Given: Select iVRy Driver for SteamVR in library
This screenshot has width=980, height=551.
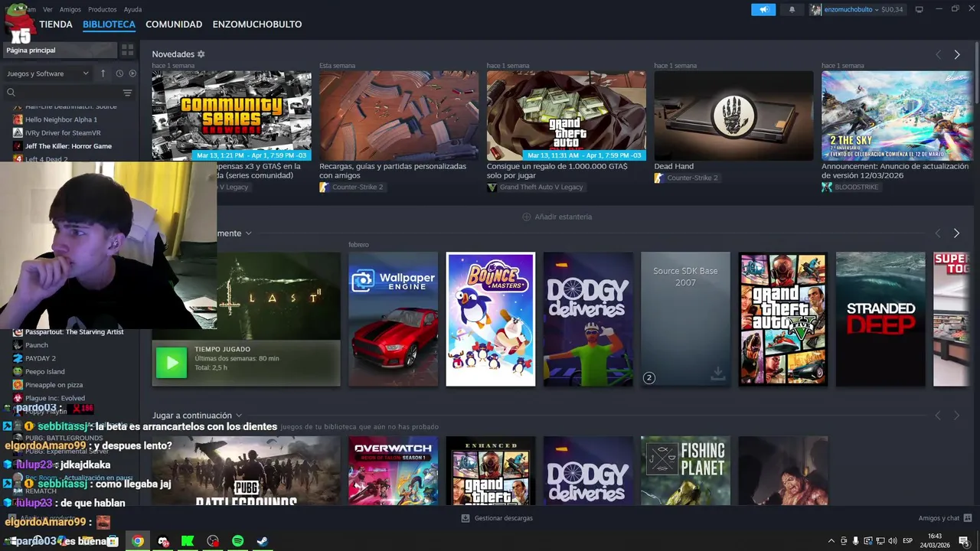Looking at the screenshot, I should (63, 132).
